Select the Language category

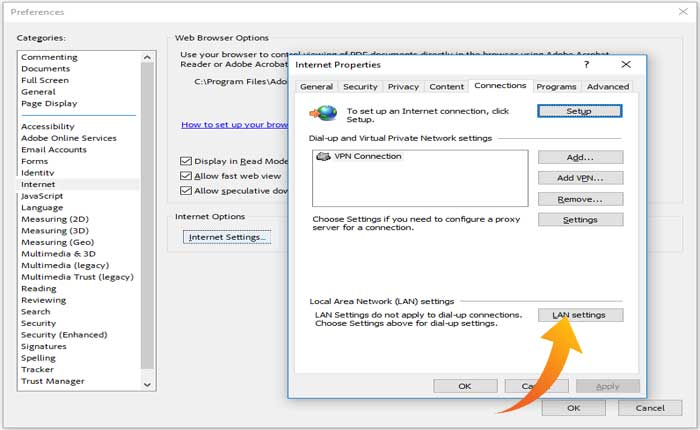pyautogui.click(x=42, y=208)
